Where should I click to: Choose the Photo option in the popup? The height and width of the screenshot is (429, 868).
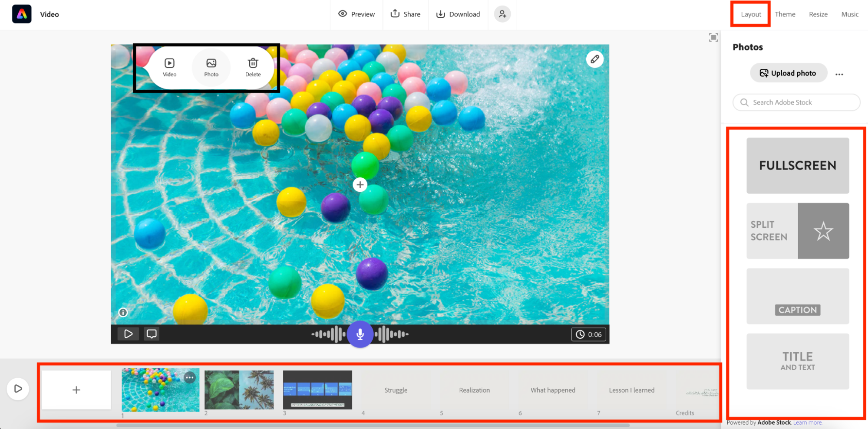coord(211,68)
